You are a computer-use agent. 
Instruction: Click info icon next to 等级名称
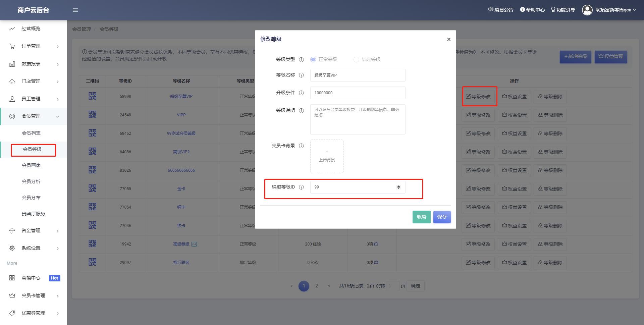tap(301, 75)
